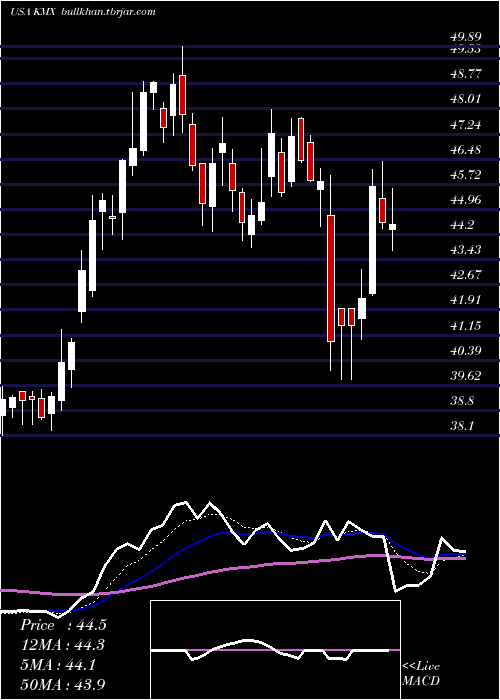Click the 49.89 price level label
This screenshot has width=500, height=700.
(467, 38)
